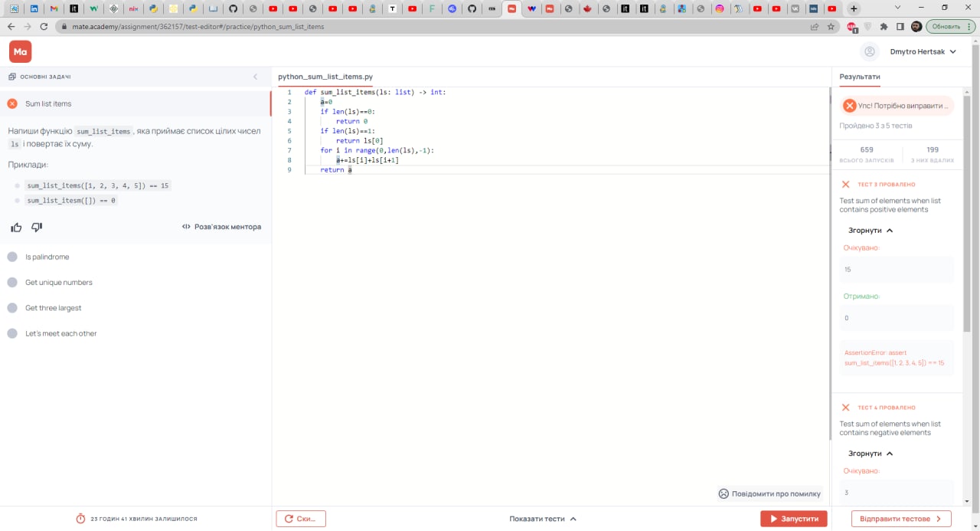The height and width of the screenshot is (531, 980).
Task: Collapse Test 3 details with Згорнути
Action: click(871, 230)
